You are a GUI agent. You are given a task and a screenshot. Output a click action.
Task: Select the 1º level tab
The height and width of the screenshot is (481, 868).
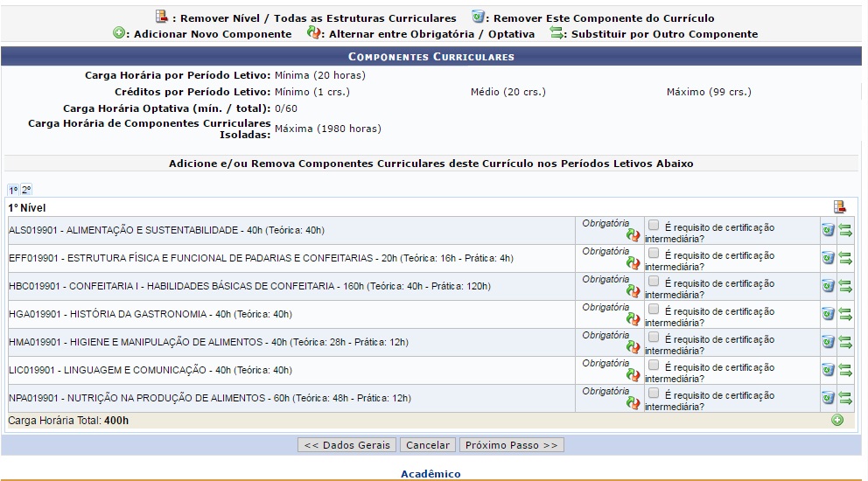pyautogui.click(x=13, y=190)
